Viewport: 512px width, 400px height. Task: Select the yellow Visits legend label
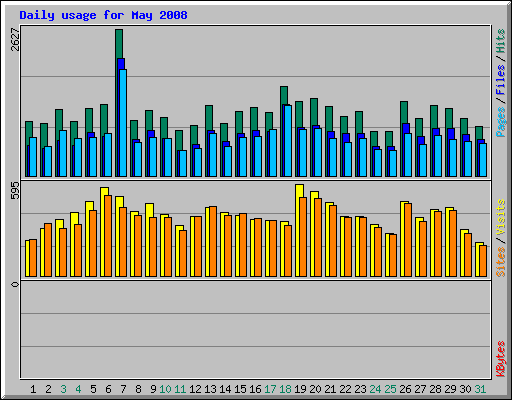(x=500, y=217)
